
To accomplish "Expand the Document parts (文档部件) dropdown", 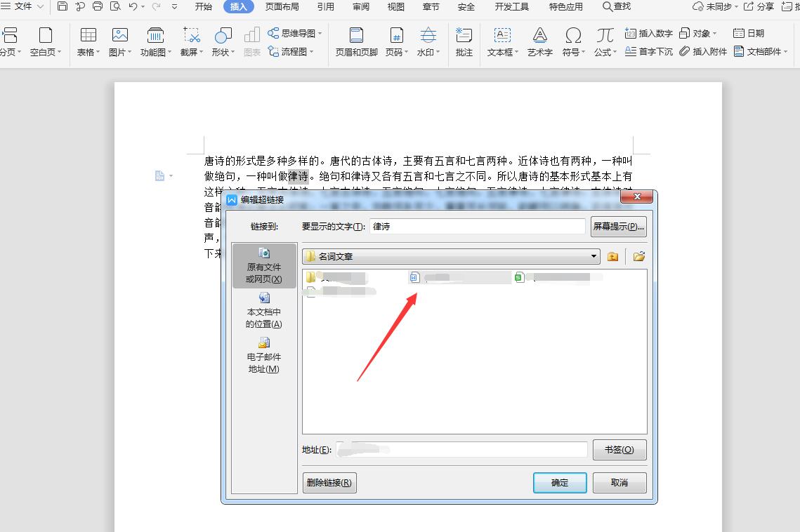I will 786,51.
